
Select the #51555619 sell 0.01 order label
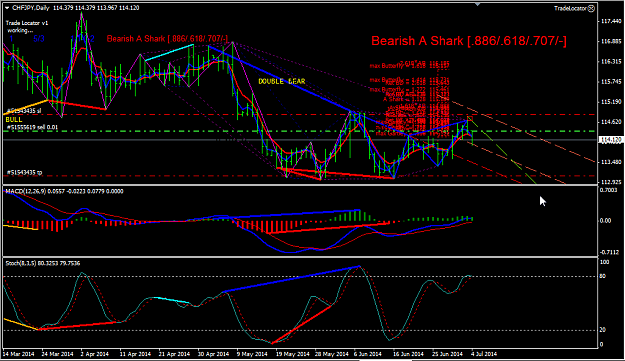pyautogui.click(x=32, y=128)
